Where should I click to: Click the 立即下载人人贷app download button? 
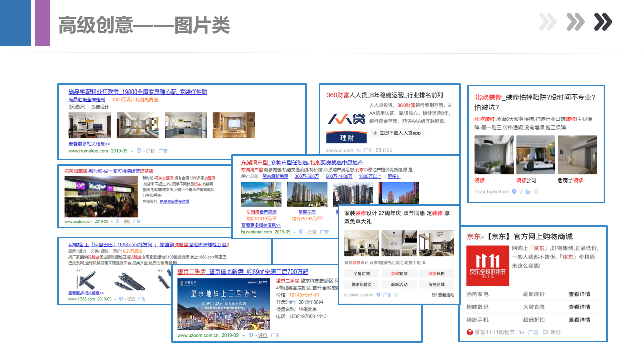coord(396,133)
